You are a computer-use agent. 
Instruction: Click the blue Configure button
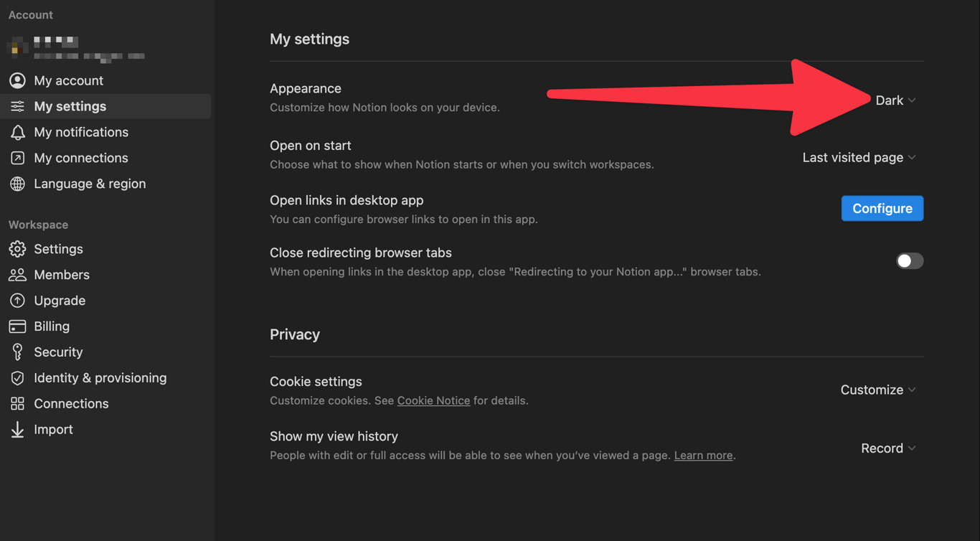click(x=882, y=208)
